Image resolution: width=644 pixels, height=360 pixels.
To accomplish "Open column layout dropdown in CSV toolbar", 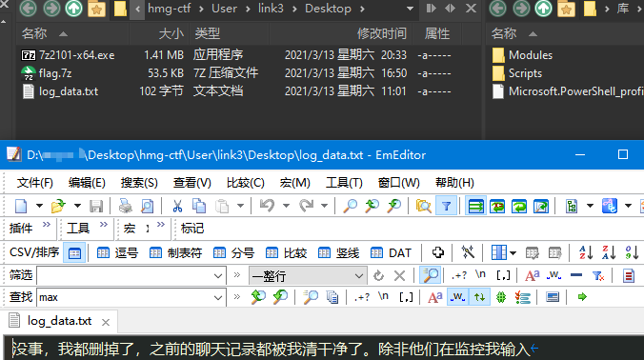I will coord(513,253).
